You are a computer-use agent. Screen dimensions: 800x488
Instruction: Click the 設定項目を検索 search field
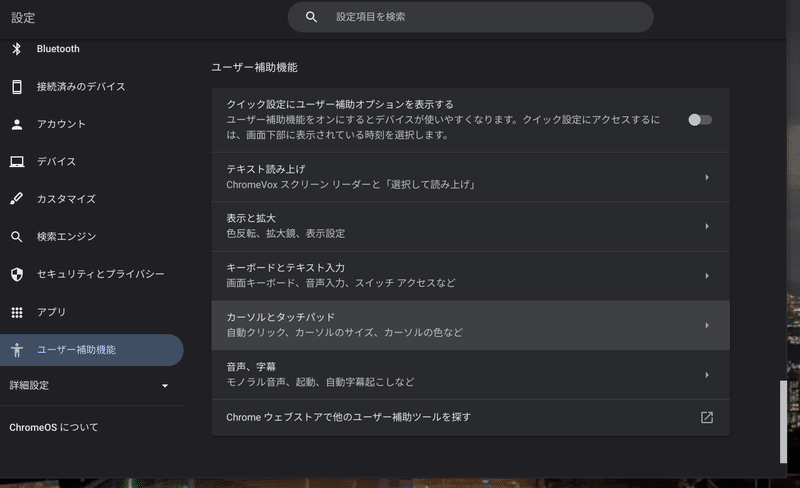(470, 17)
